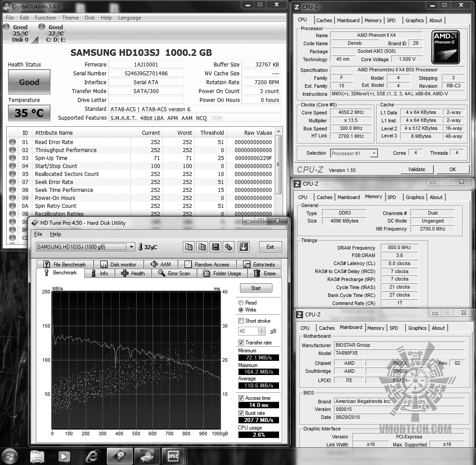Open Windows Explorer from the taskbar
Viewport: 476px width, 465px height.
38,457
